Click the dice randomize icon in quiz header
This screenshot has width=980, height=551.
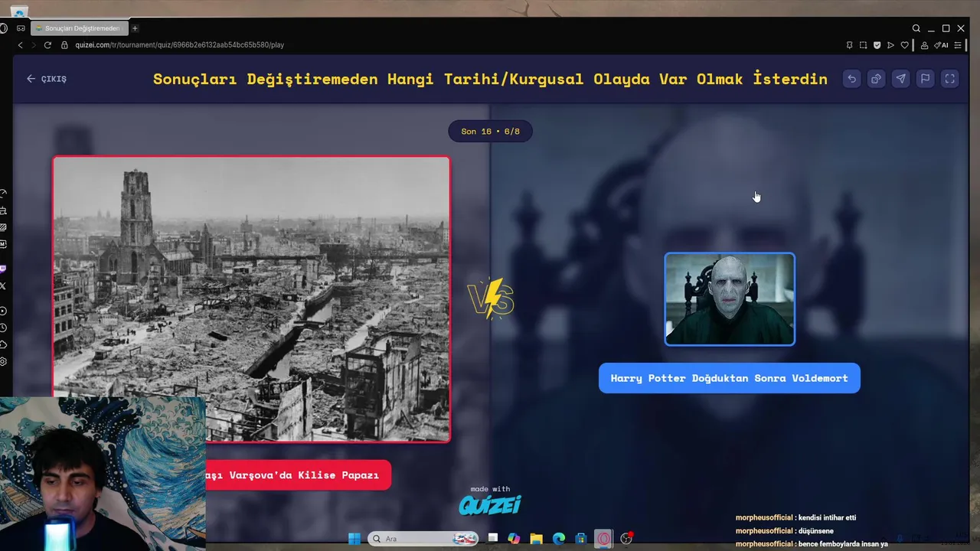pyautogui.click(x=876, y=79)
